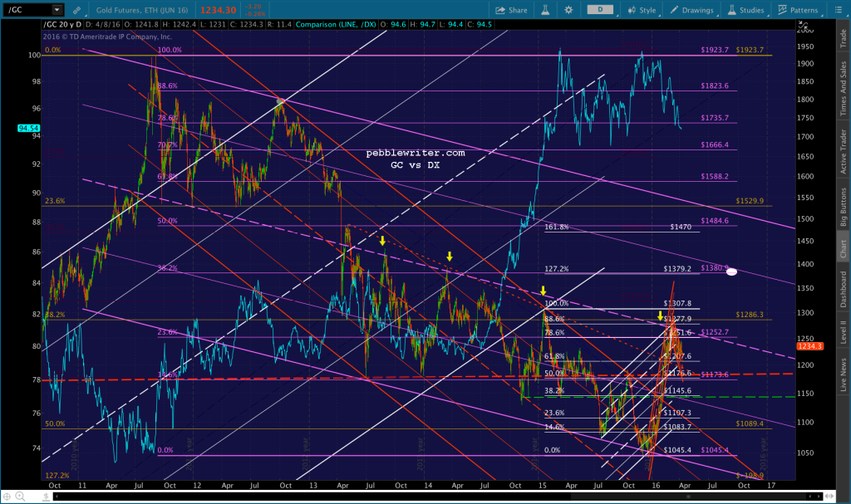
Task: Open the Drawings tools via its pencil icon
Action: pyautogui.click(x=675, y=10)
